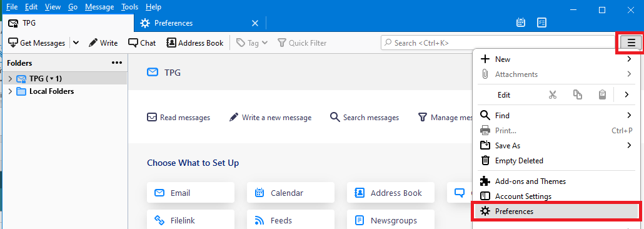Set up Email account card
The width and height of the screenshot is (644, 229).
pos(191,193)
